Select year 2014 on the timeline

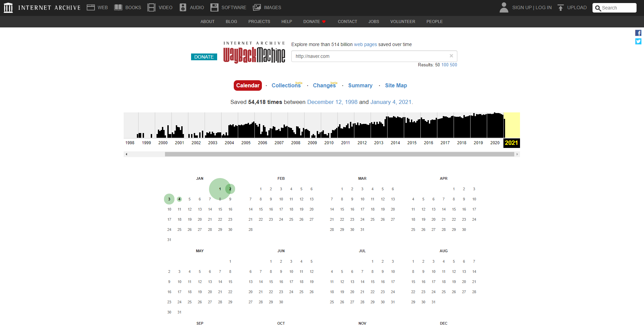pyautogui.click(x=395, y=143)
